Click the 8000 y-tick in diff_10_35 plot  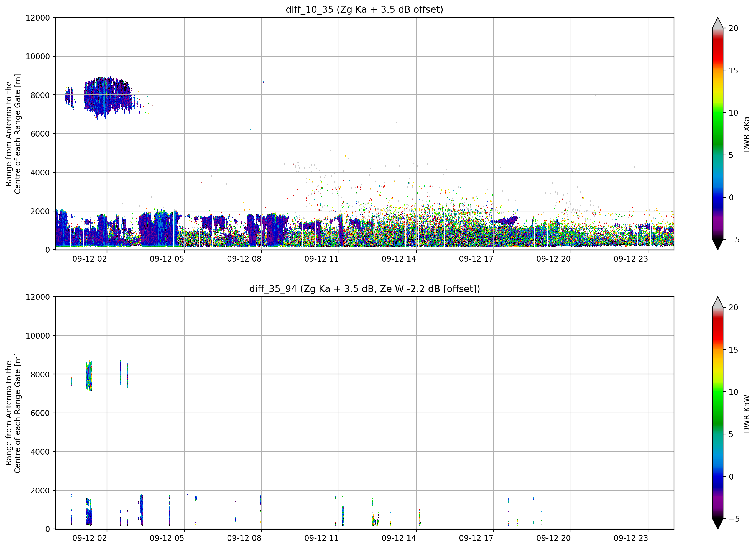(40, 95)
